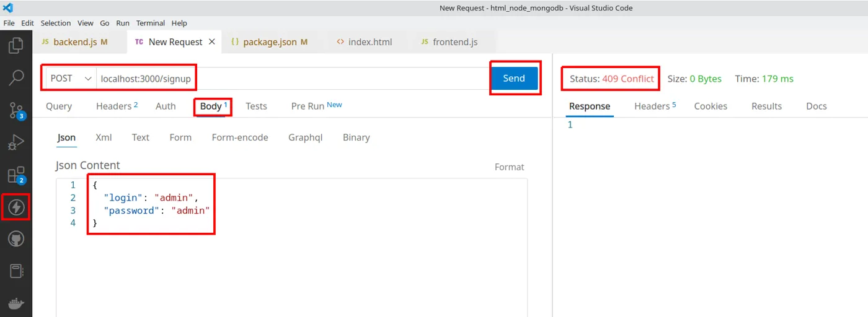Click the VS Code logo in title bar
Image resolution: width=868 pixels, height=317 pixels.
(x=8, y=8)
